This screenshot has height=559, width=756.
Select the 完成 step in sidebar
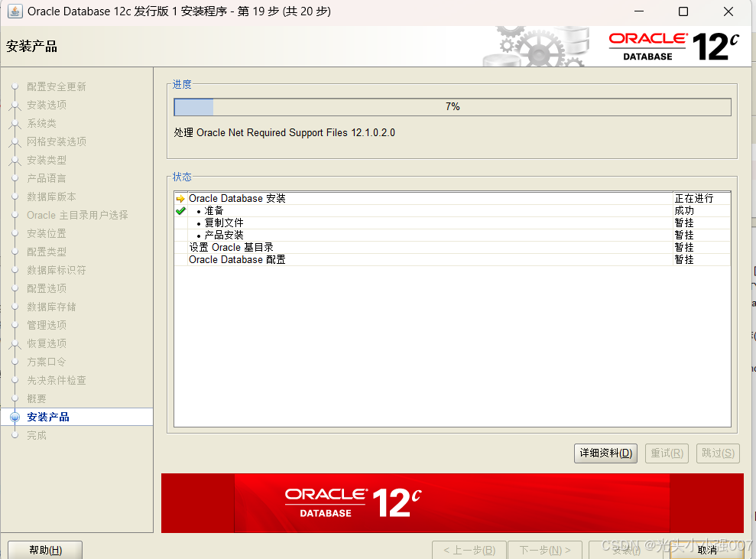click(37, 436)
